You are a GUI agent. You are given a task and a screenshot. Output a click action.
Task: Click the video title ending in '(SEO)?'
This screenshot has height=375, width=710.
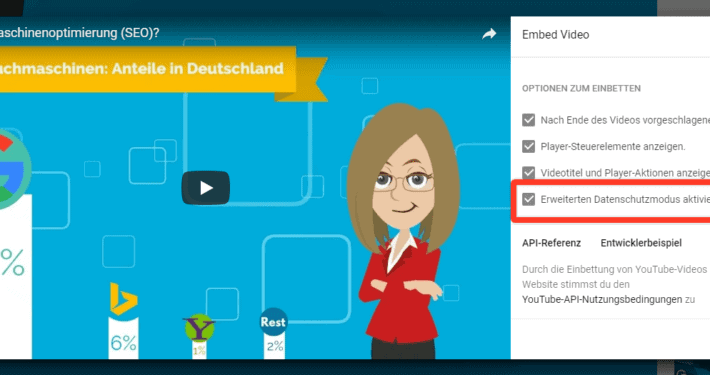point(79,33)
